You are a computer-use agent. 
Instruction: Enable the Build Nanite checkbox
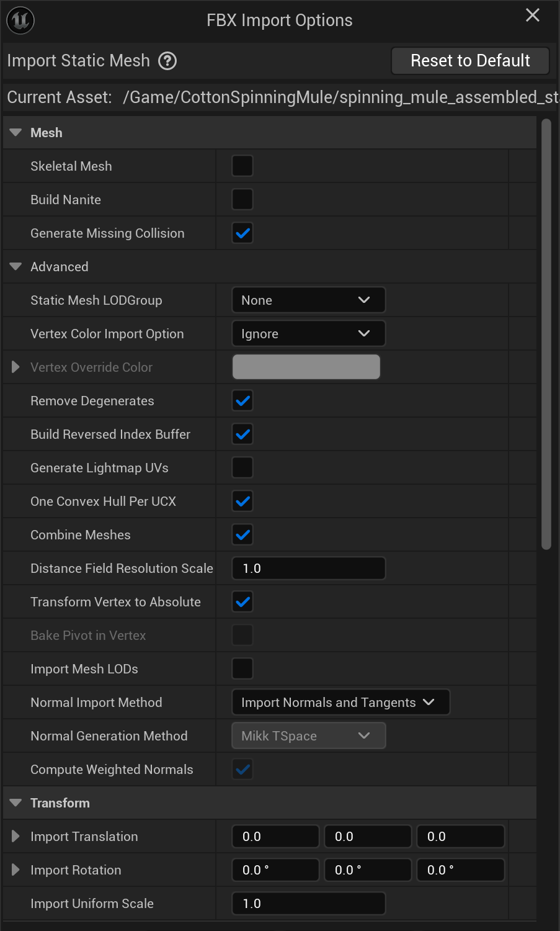[x=242, y=200]
